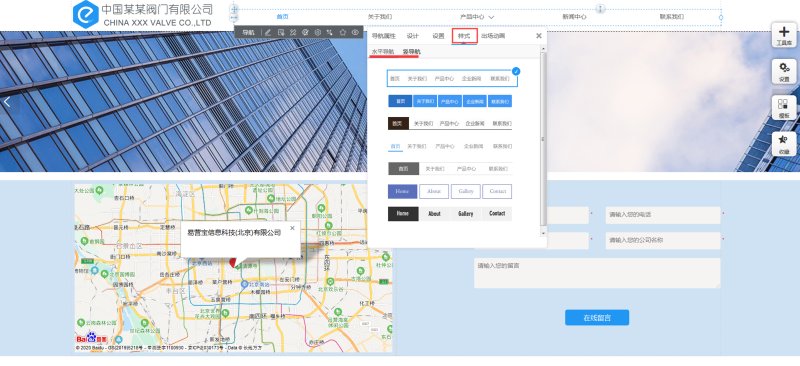Open the 设置 gears button on right sidebar

784,72
